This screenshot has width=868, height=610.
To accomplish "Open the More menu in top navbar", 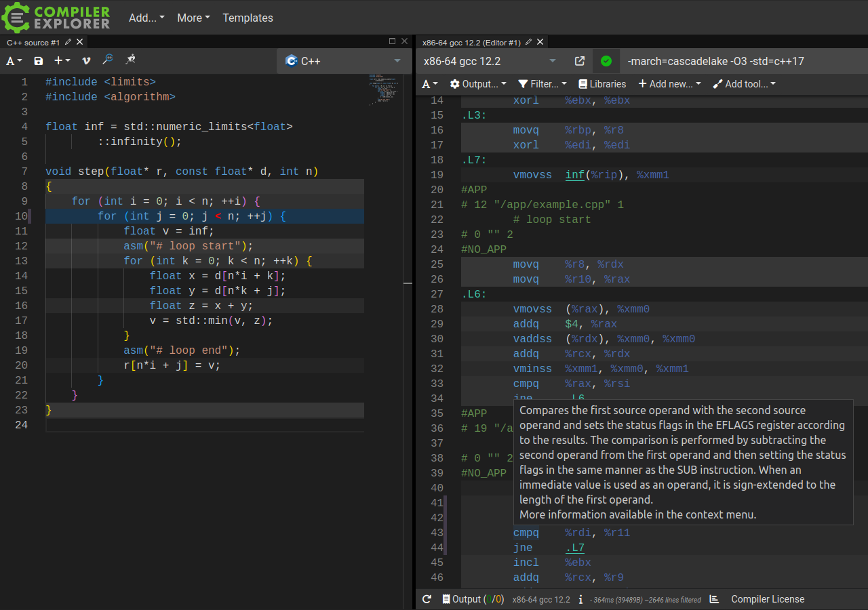I will click(193, 18).
